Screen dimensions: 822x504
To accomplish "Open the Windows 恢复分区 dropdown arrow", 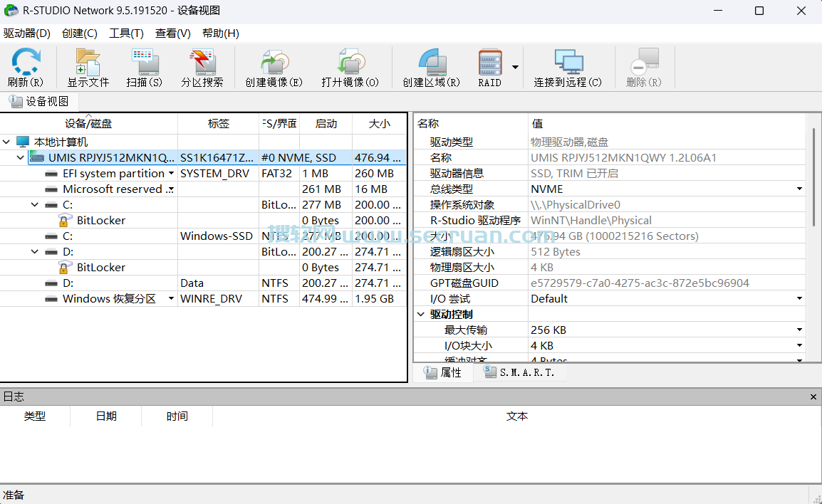I will coord(171,299).
